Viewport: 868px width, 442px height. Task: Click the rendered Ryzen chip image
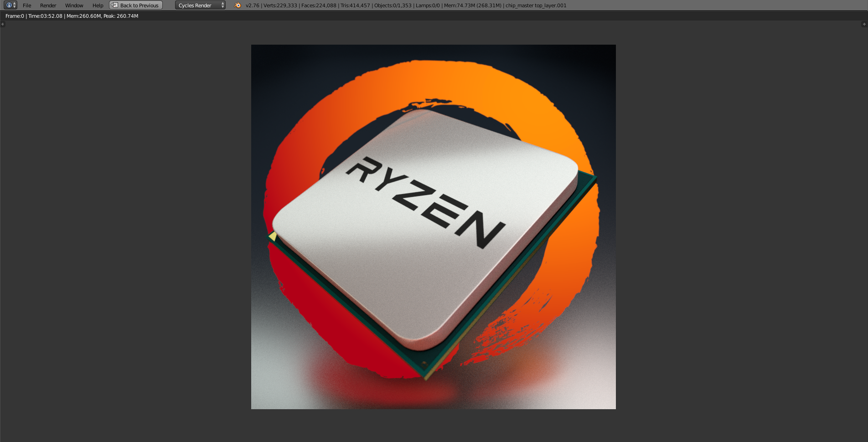pyautogui.click(x=434, y=227)
